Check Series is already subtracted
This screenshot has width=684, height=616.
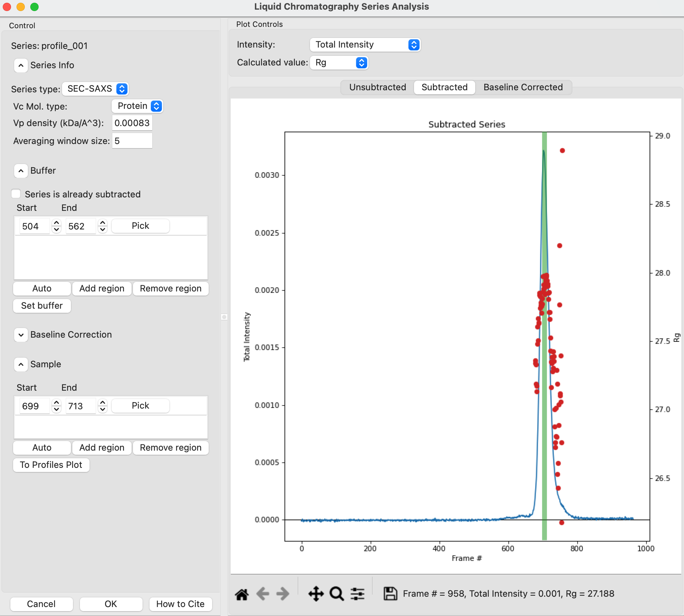[16, 194]
